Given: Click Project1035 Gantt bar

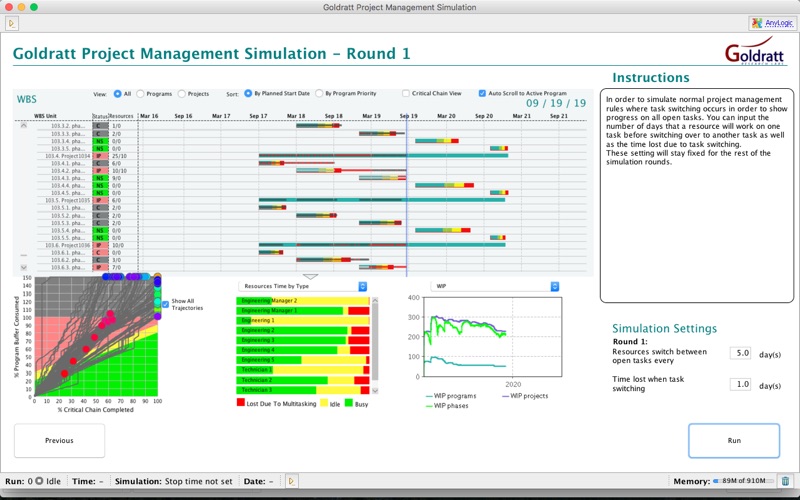Looking at the screenshot, I should 382,200.
